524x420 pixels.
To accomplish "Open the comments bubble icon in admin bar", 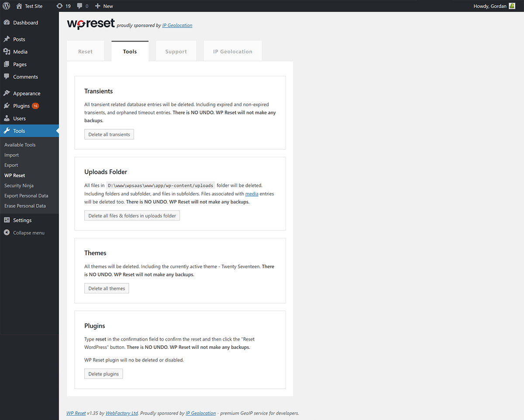I will [79, 6].
